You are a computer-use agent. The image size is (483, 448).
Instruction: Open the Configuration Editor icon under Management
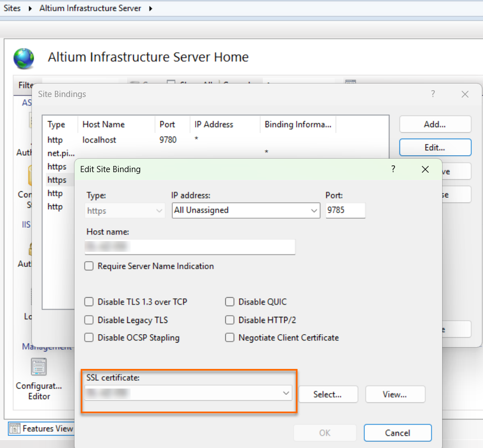(x=39, y=367)
